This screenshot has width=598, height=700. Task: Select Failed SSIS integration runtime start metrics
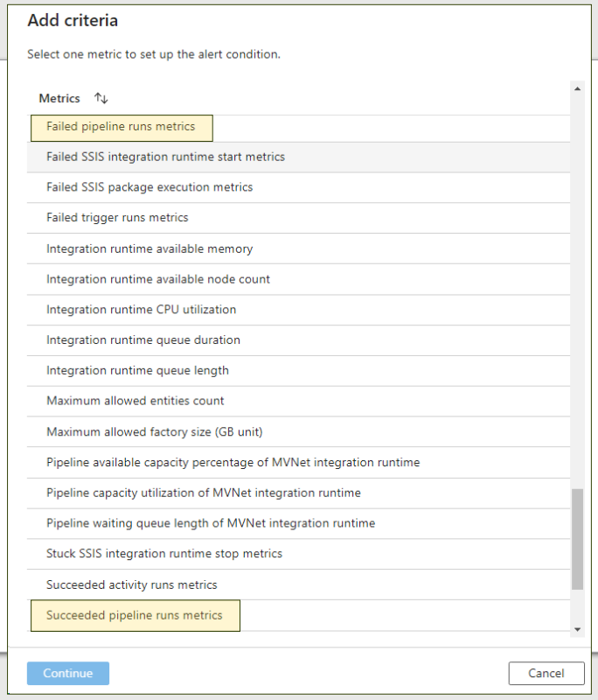coord(164,157)
